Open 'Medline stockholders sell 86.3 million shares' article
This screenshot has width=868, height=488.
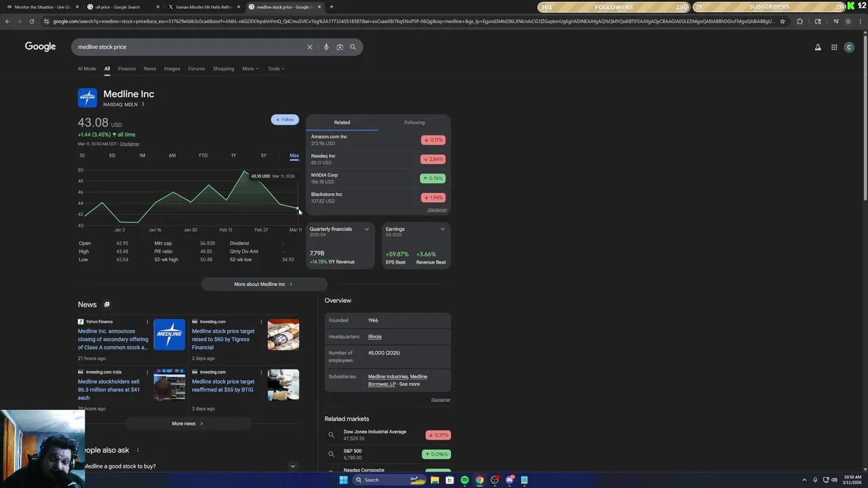pos(108,390)
